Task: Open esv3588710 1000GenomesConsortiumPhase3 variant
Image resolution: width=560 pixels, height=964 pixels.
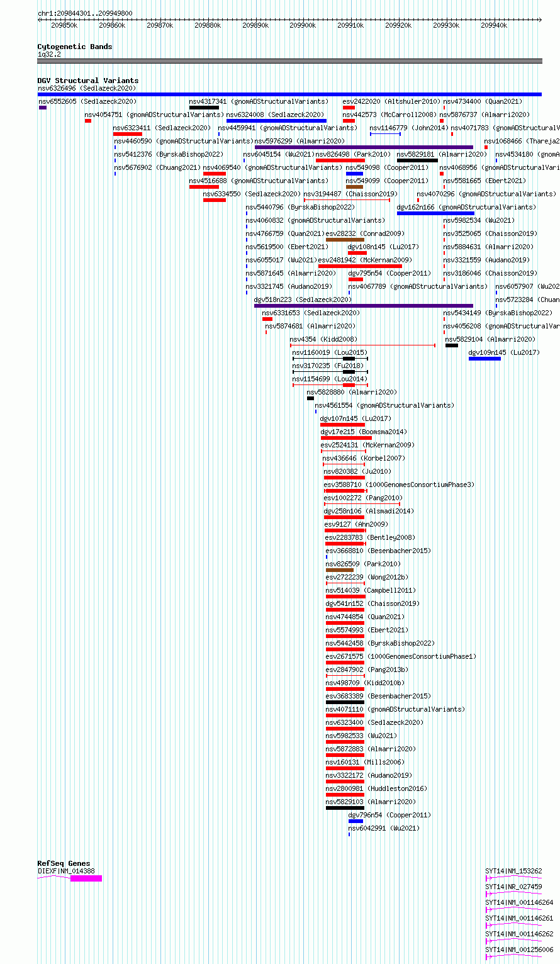Action: tap(399, 485)
